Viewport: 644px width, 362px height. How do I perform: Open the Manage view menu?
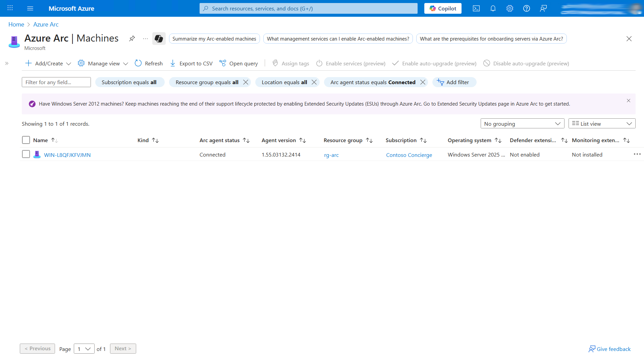(x=103, y=63)
